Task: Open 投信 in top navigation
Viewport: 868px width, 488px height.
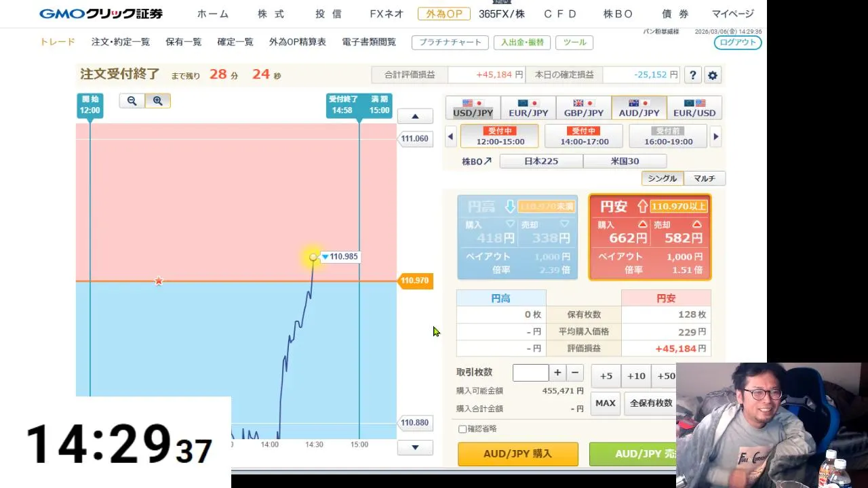Action: tap(328, 14)
